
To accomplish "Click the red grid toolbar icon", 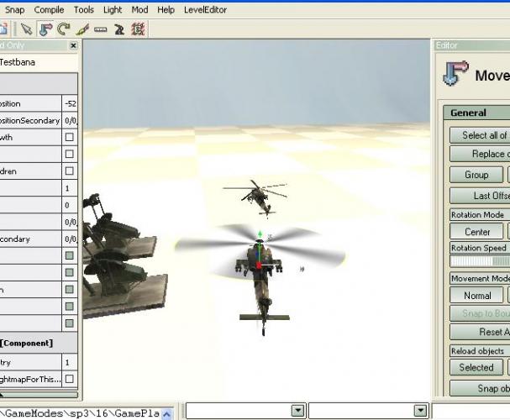I will (139, 29).
